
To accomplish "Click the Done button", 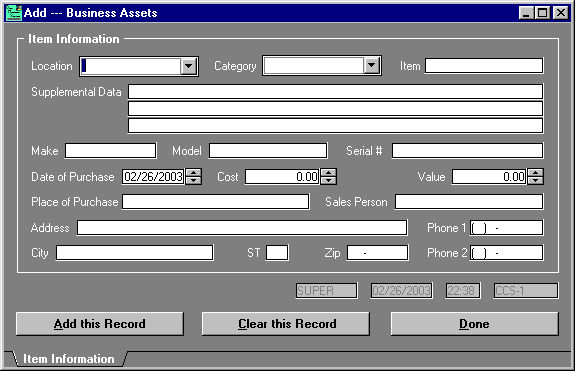I will tap(475, 324).
